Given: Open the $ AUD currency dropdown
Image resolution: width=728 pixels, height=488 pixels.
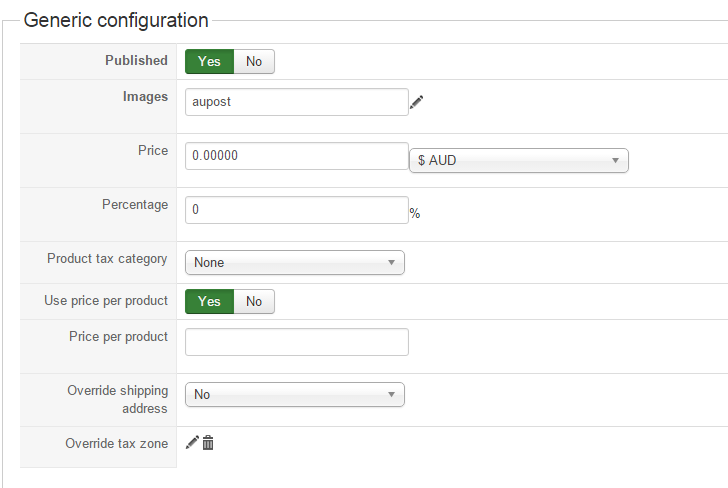Looking at the screenshot, I should 518,160.
